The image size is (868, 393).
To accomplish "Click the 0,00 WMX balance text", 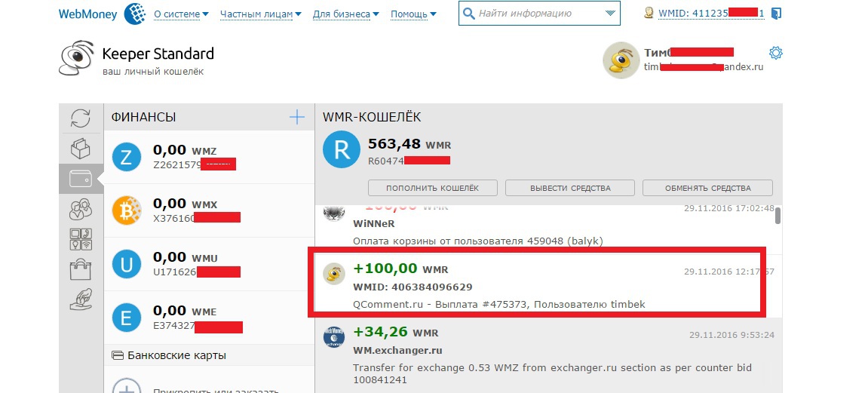I will [185, 204].
